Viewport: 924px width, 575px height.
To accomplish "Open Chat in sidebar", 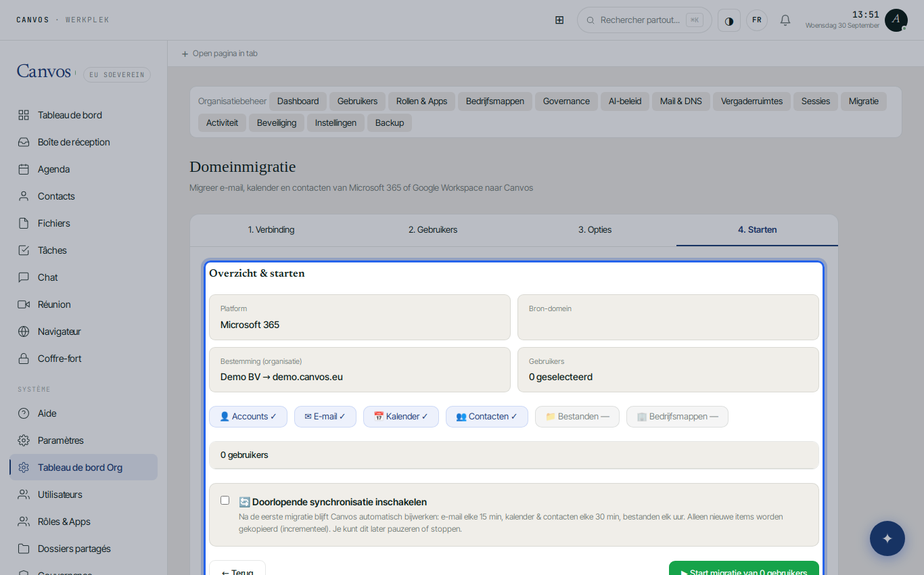I will [x=83, y=277].
